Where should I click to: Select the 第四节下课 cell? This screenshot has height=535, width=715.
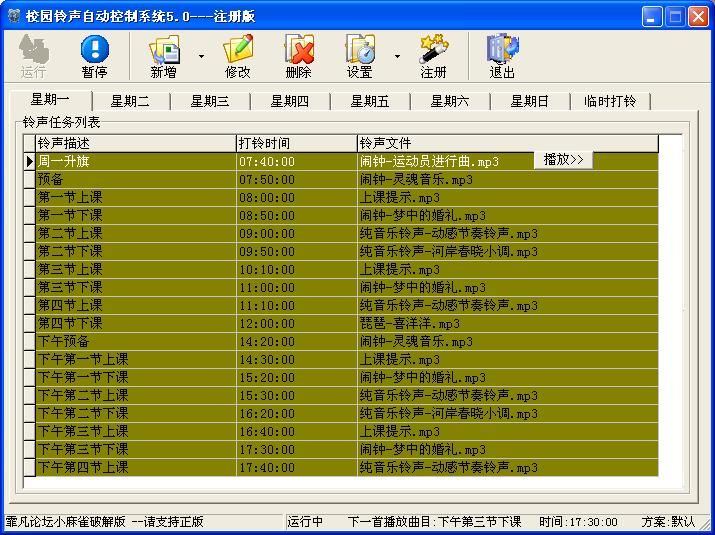pyautogui.click(x=136, y=323)
